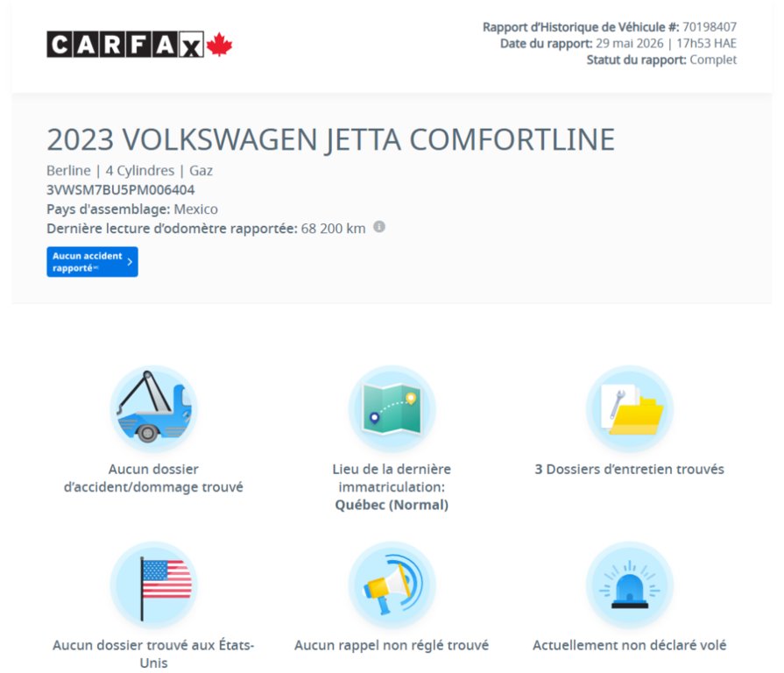This screenshot has height=673, width=784.
Task: Click report number 70198407
Action: pos(710,27)
